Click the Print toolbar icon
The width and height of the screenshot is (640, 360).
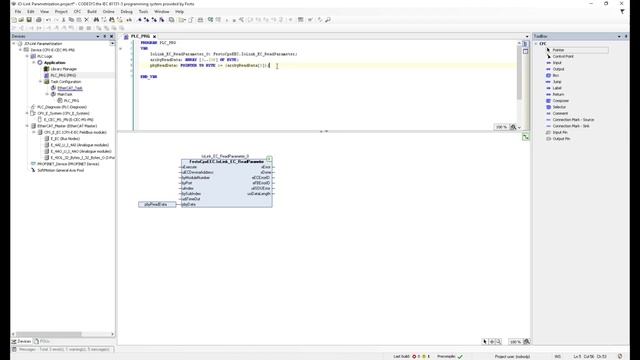coord(39,20)
